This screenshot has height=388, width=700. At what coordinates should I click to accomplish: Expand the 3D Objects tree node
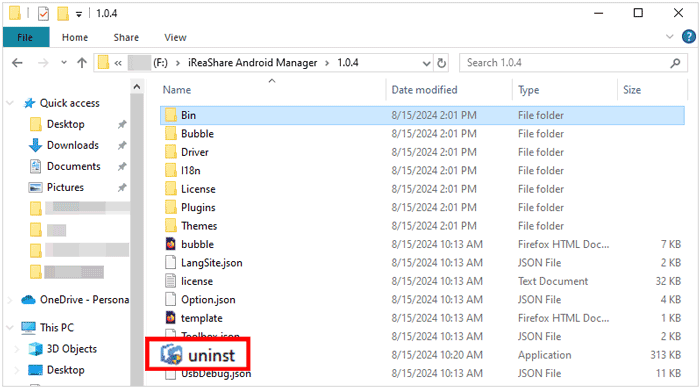[17, 349]
